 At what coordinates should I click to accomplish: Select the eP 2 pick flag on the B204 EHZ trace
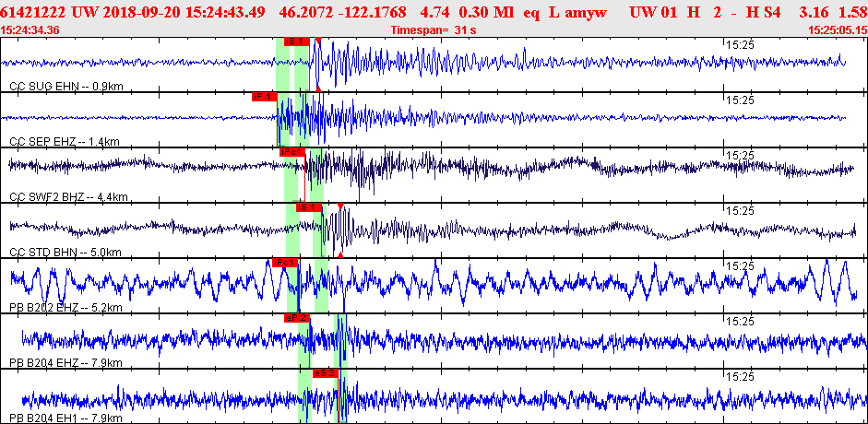(297, 318)
